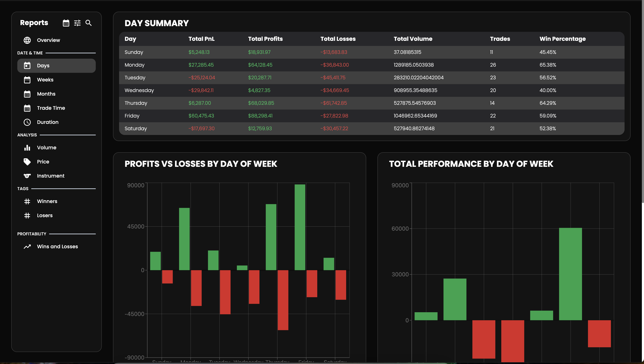Click the Winners hashtag icon under Tags

coord(27,201)
